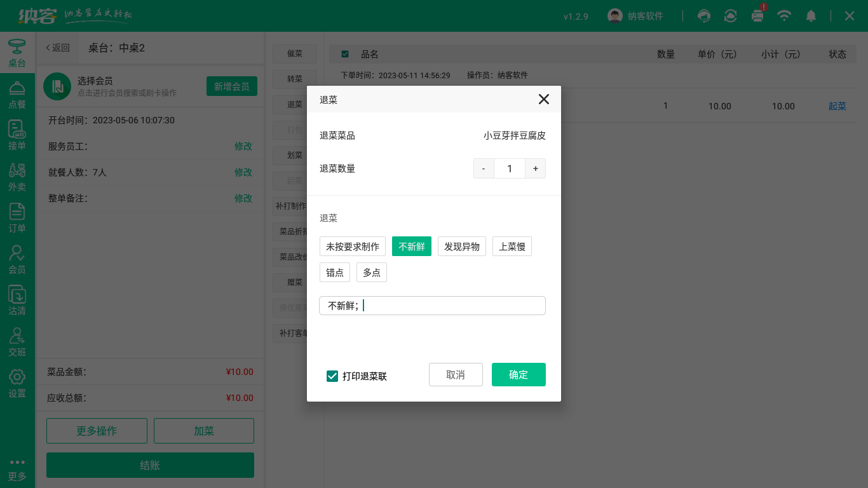This screenshot has width=868, height=488.
Task: Deselect the 不新鲜 return reason
Action: (x=411, y=246)
